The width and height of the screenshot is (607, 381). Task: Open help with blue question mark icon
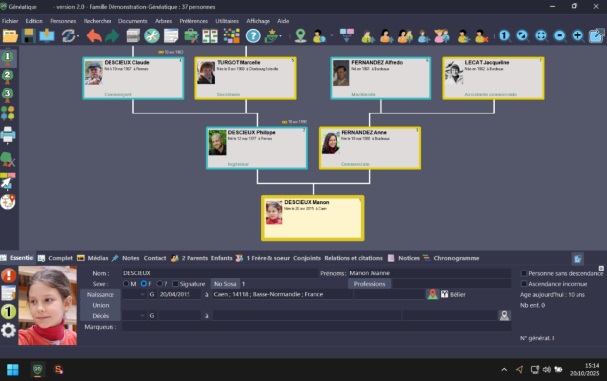click(253, 36)
